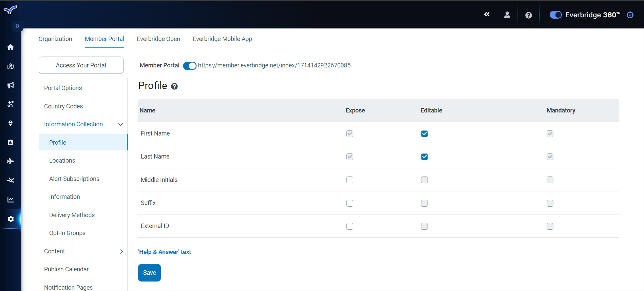Click the Editable column header

(x=431, y=110)
